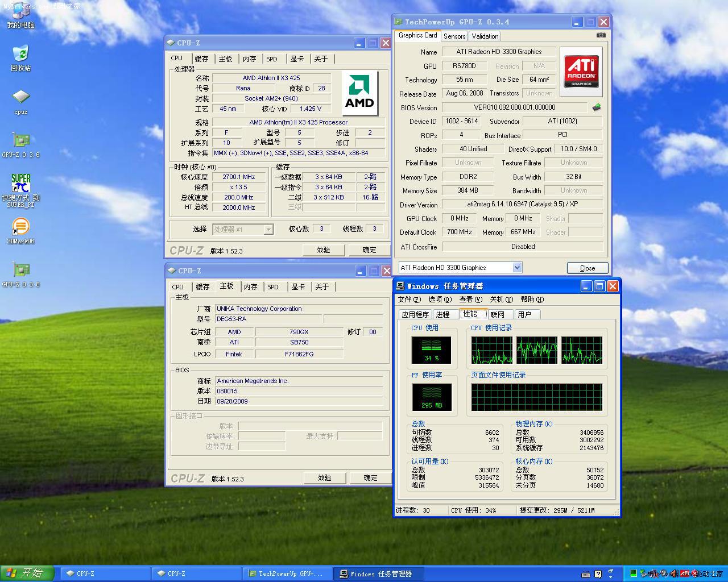Launch GPU-Z 0.3.6 from desktop

pyautogui.click(x=20, y=141)
